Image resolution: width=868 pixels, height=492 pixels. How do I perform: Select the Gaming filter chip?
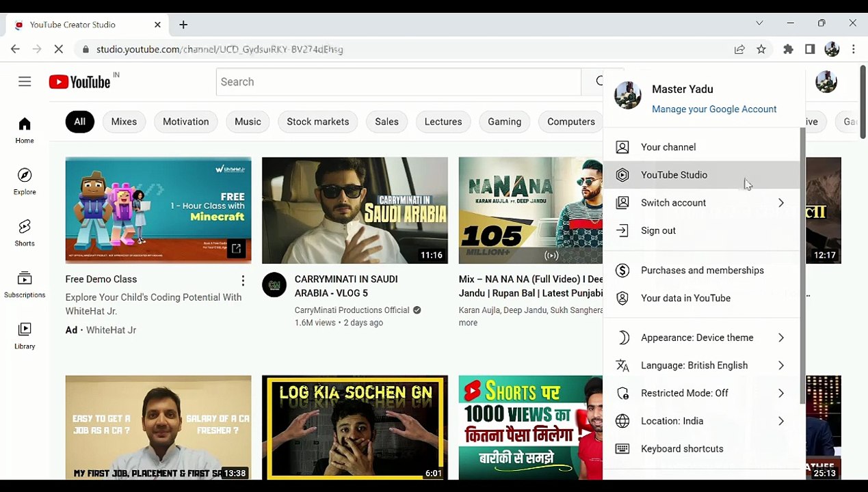tap(505, 122)
